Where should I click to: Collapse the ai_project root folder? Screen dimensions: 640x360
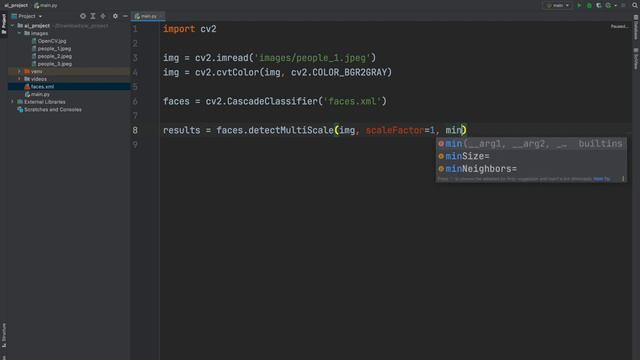(x=13, y=26)
